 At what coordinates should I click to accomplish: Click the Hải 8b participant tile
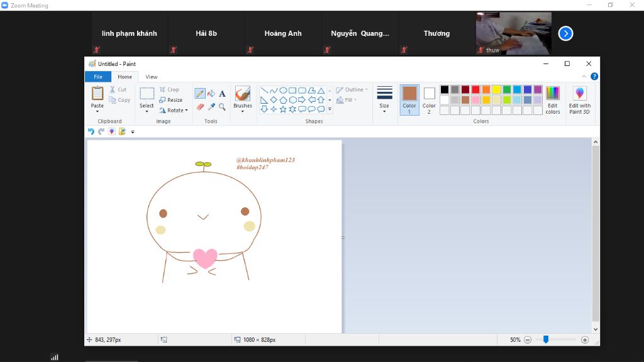pyautogui.click(x=206, y=33)
